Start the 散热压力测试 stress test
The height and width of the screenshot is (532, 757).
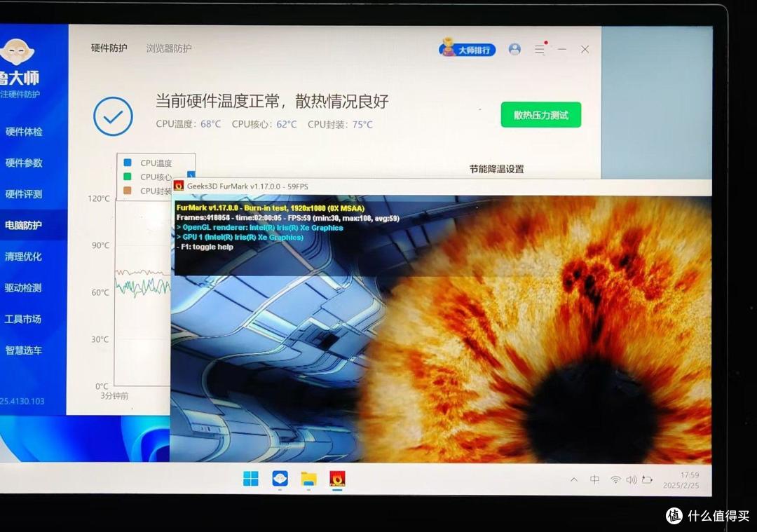click(x=540, y=115)
